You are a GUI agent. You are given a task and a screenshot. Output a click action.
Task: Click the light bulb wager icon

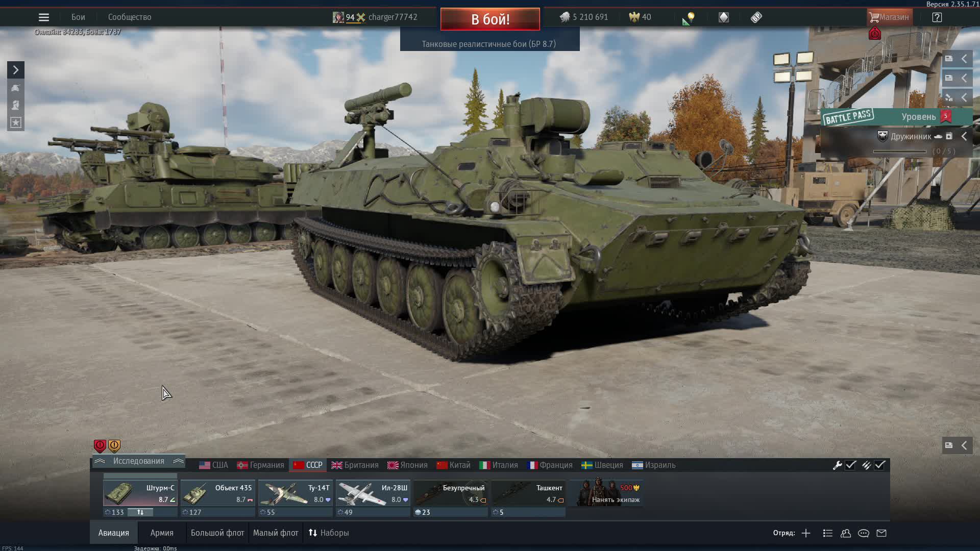tap(690, 17)
